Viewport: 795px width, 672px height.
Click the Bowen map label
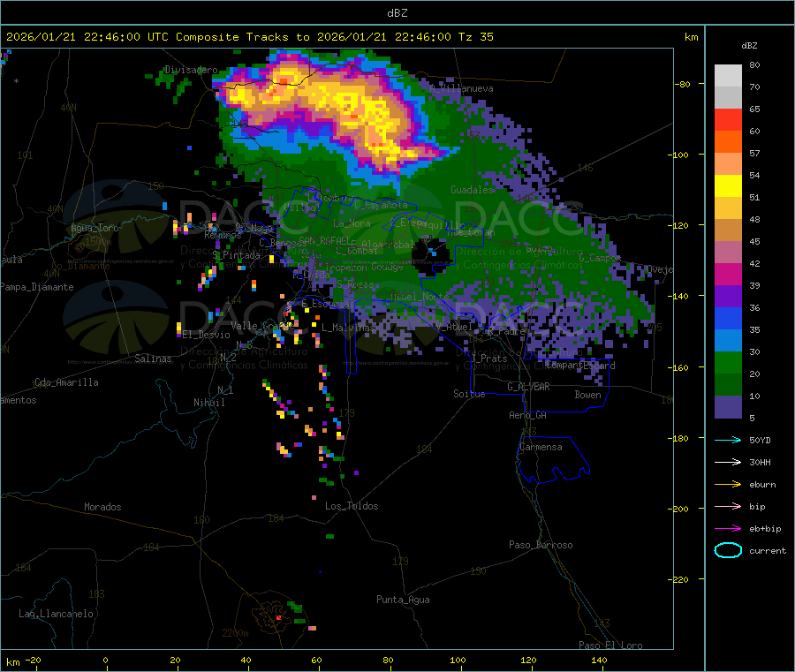click(x=587, y=395)
